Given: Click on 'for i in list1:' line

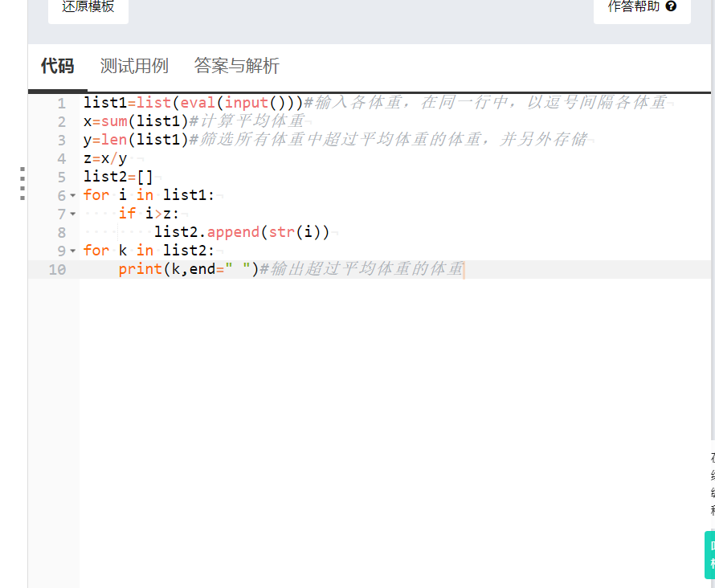Looking at the screenshot, I should pos(149,195).
